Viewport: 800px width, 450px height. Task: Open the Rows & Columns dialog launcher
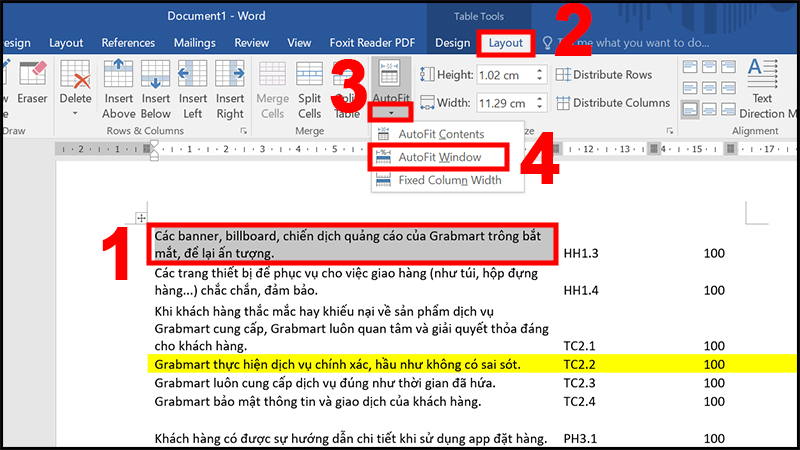[x=244, y=131]
